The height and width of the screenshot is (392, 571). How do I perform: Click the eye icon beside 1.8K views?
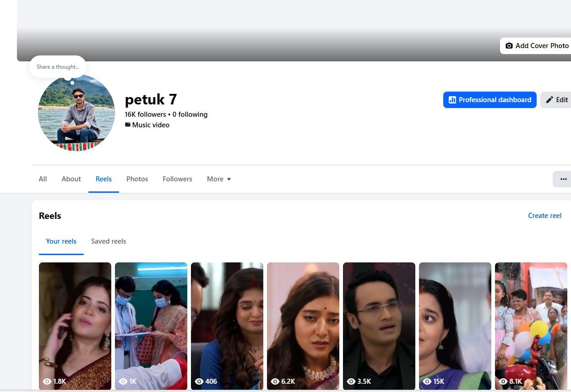point(47,381)
